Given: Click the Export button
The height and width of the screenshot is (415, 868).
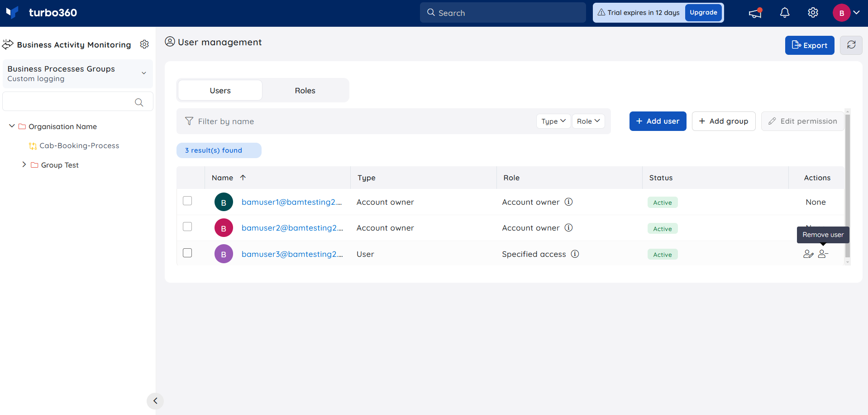Looking at the screenshot, I should pyautogui.click(x=810, y=45).
